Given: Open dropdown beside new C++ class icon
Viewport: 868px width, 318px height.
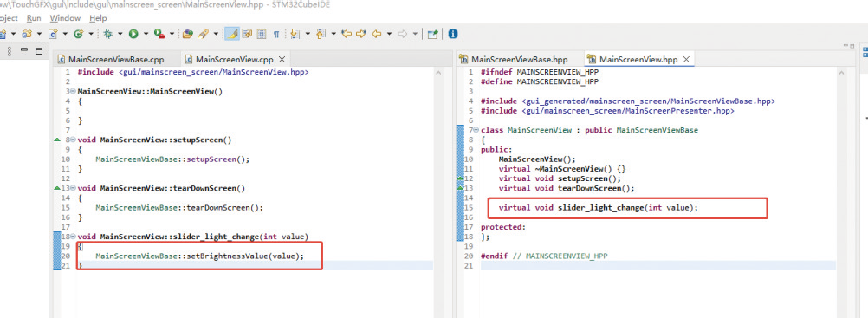Looking at the screenshot, I should click(x=65, y=34).
